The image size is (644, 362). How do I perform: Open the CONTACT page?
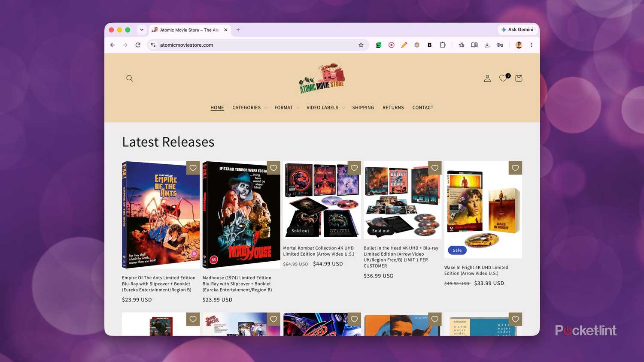pyautogui.click(x=423, y=108)
